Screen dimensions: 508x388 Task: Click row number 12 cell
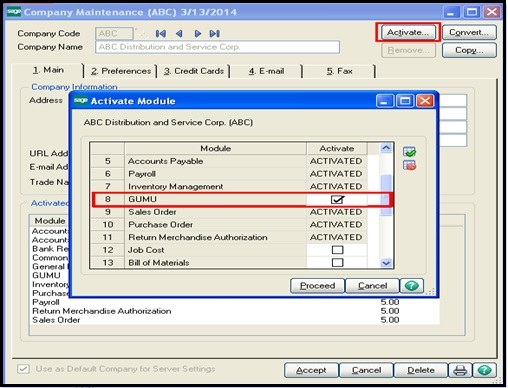pos(108,250)
